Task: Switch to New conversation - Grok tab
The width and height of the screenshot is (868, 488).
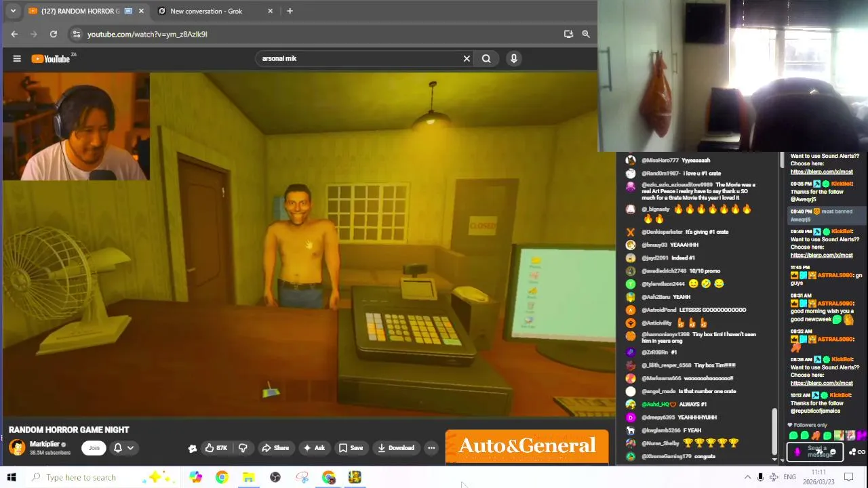Action: [207, 11]
